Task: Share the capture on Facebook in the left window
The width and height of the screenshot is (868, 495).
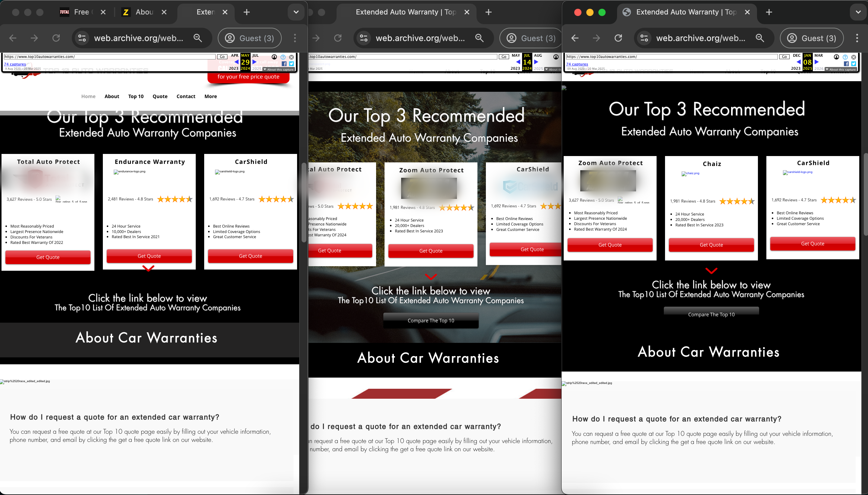Action: (284, 64)
